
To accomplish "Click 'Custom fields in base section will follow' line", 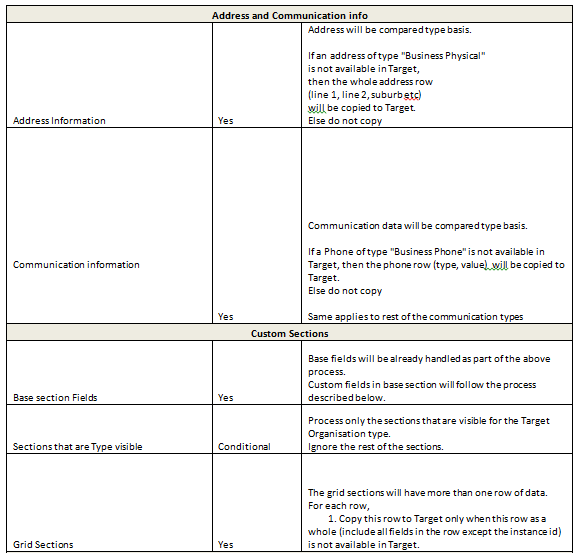I will tap(422, 385).
